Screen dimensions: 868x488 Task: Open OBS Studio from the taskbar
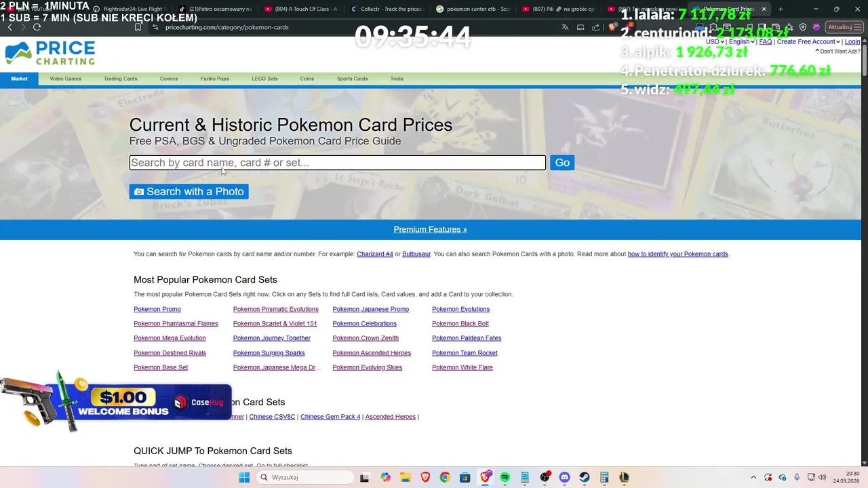(545, 477)
